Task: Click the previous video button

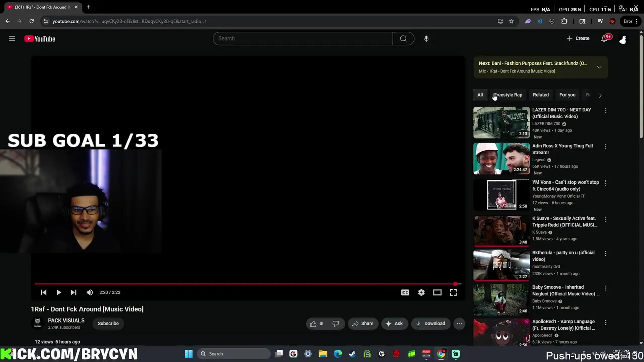Action: tap(43, 292)
